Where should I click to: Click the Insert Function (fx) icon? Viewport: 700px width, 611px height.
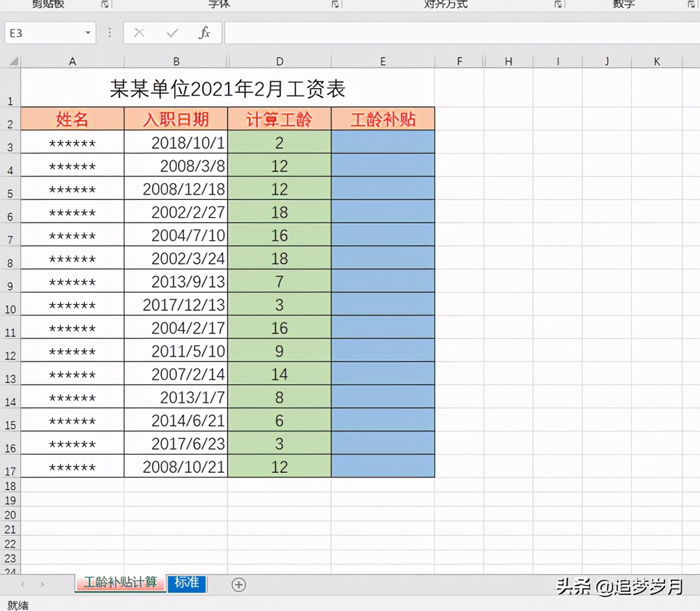pyautogui.click(x=205, y=33)
